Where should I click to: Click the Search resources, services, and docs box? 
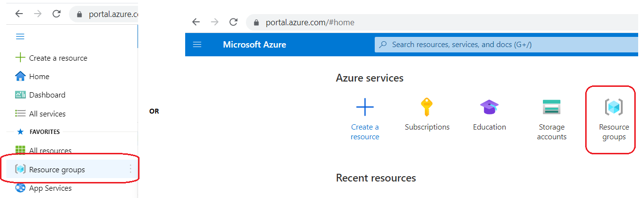[x=505, y=45]
